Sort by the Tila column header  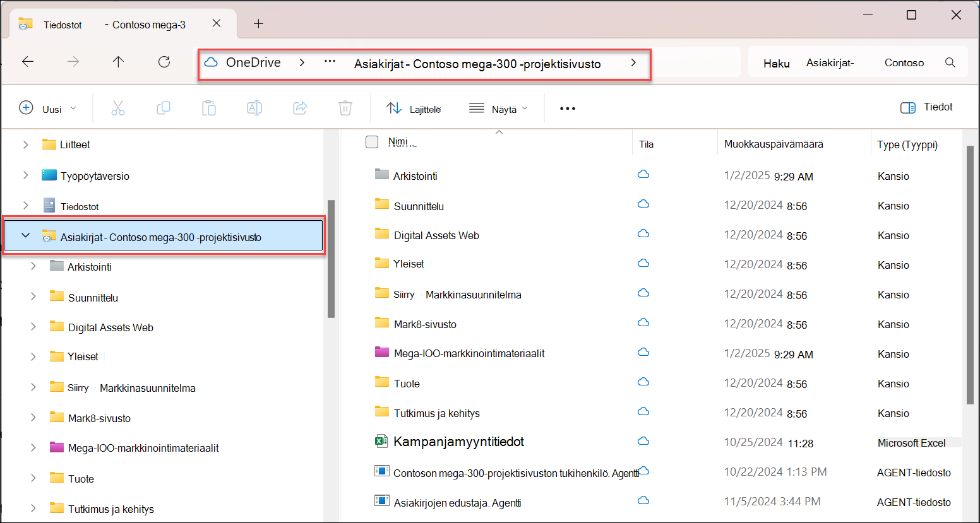(646, 144)
